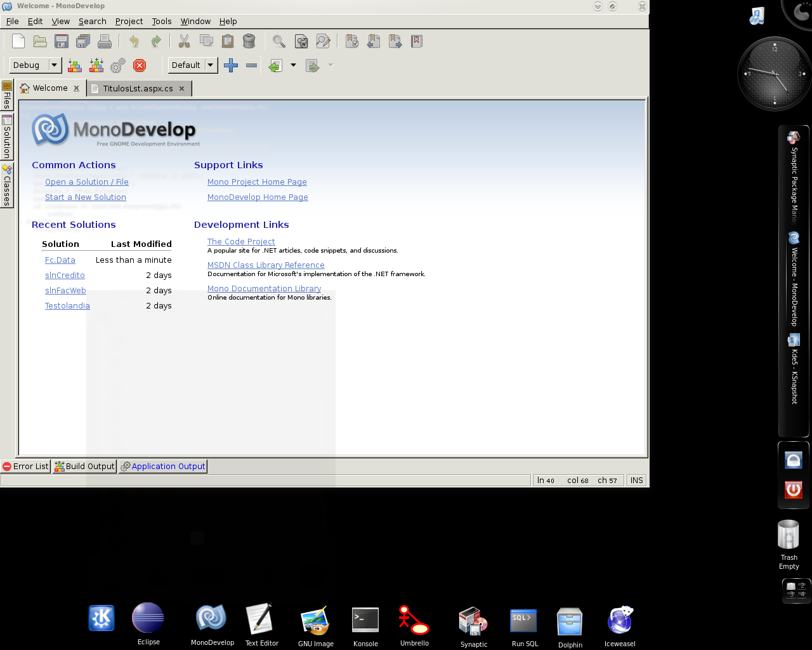Viewport: 812px width, 650px height.
Task: Click the INS indicator in status bar
Action: tap(636, 481)
